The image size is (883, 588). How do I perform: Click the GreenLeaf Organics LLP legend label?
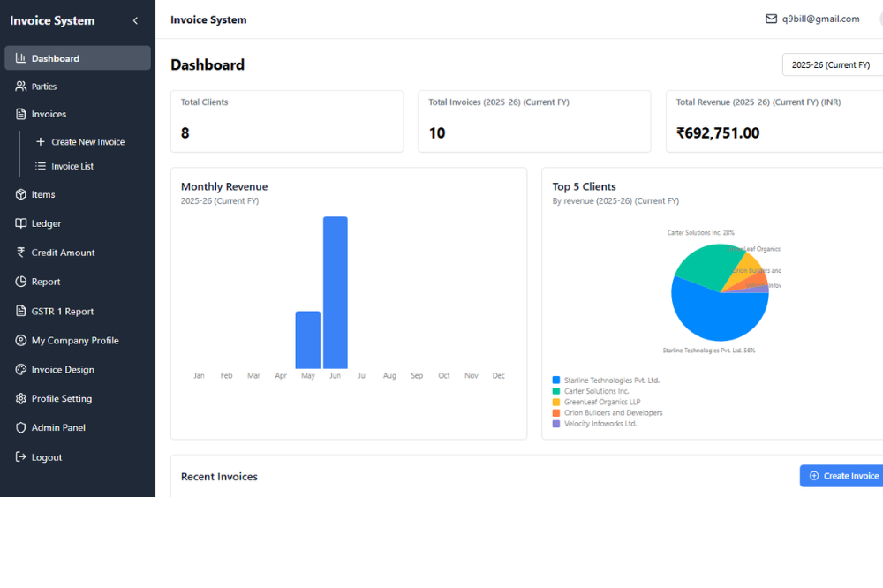click(x=602, y=402)
